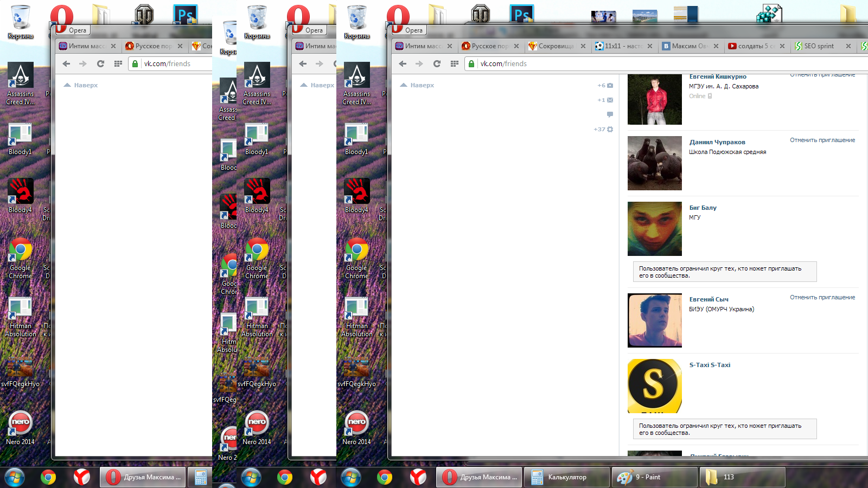
Task: Open svfFQegkHyo file on the rightmost desktop
Action: [x=356, y=371]
